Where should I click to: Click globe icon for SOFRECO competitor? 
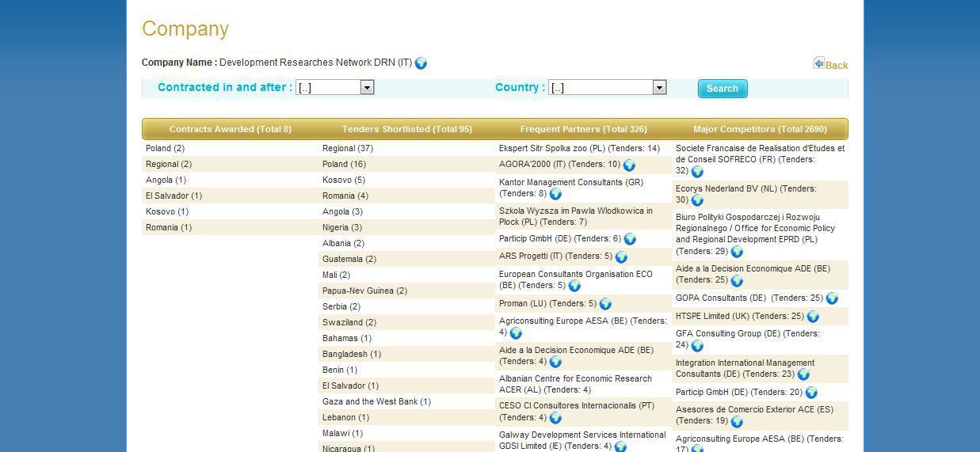[697, 171]
